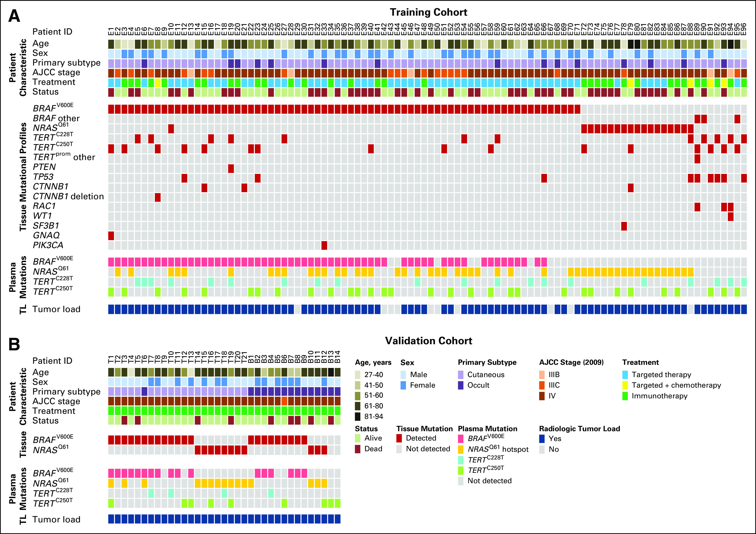The height and width of the screenshot is (534, 756).
Task: Click Not detected swatch under Tissue Mutation
Action: tap(399, 449)
